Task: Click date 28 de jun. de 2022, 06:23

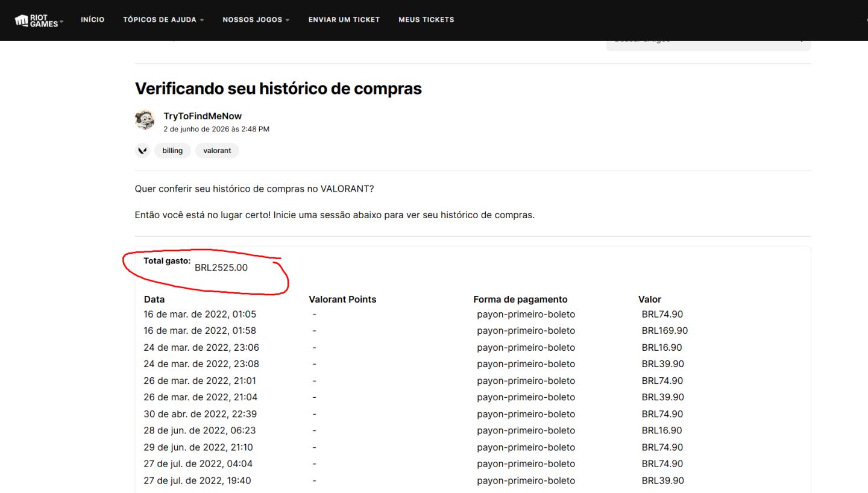Action: pyautogui.click(x=200, y=430)
